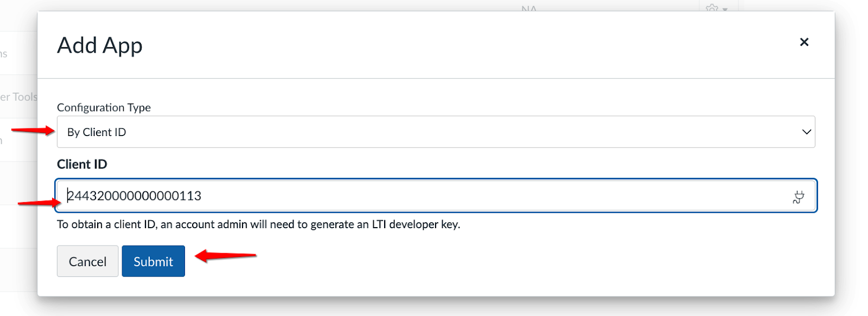
Task: Click the Configuration Type field label
Action: click(x=104, y=107)
